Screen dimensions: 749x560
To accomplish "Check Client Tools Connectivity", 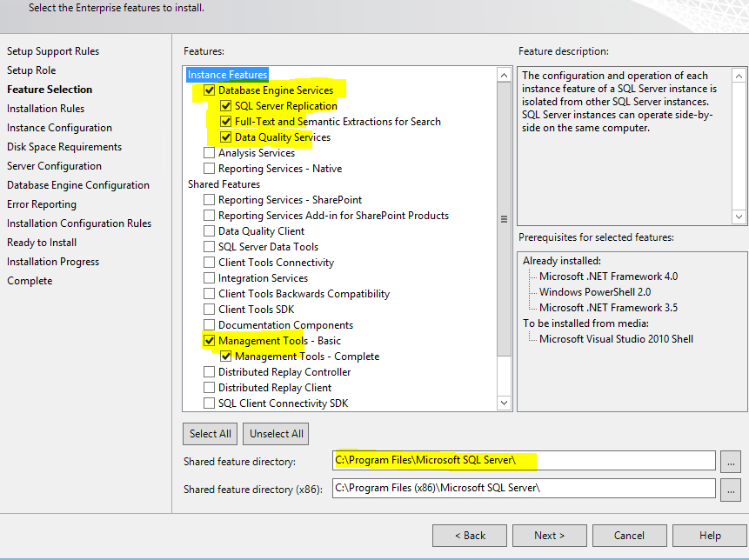I will [x=210, y=263].
